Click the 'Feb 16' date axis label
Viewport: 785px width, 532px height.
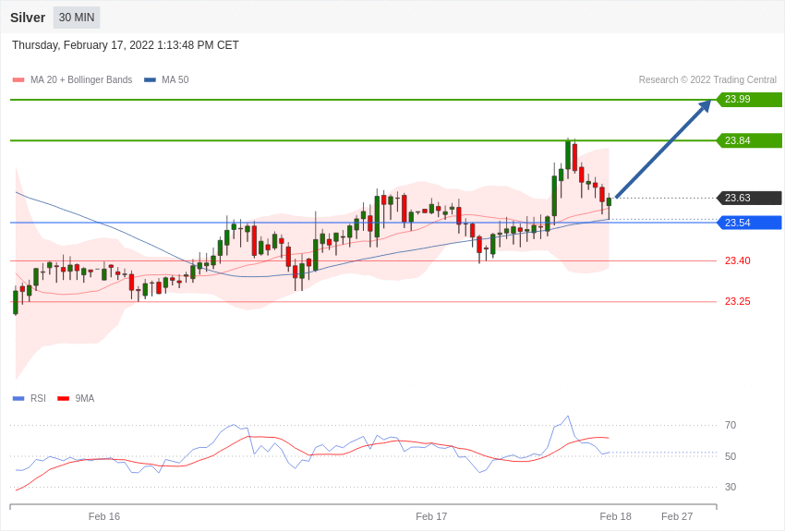(104, 516)
